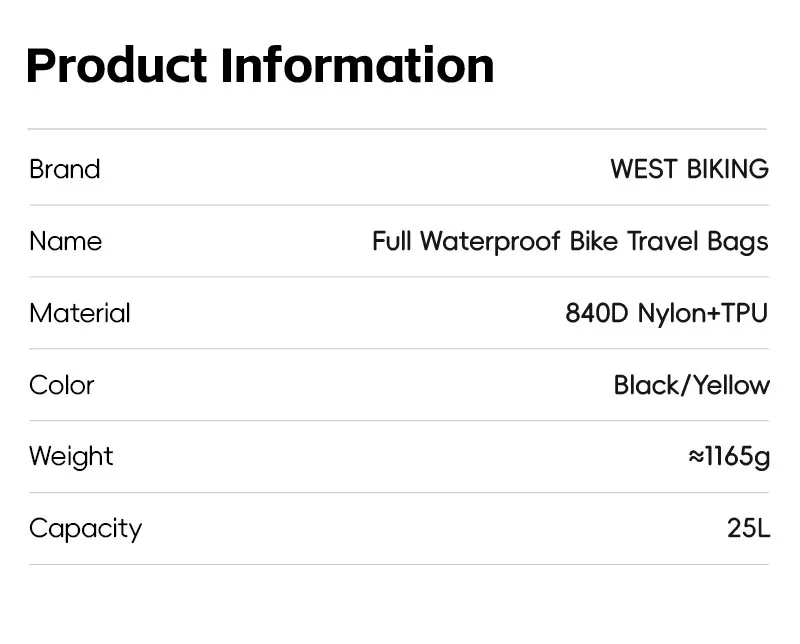Click the word Black in color value
Screen dimensions: 800x644
646,385
